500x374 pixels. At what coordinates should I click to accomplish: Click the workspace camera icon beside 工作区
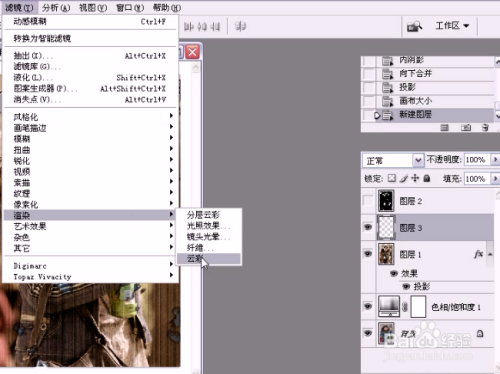coord(414,26)
